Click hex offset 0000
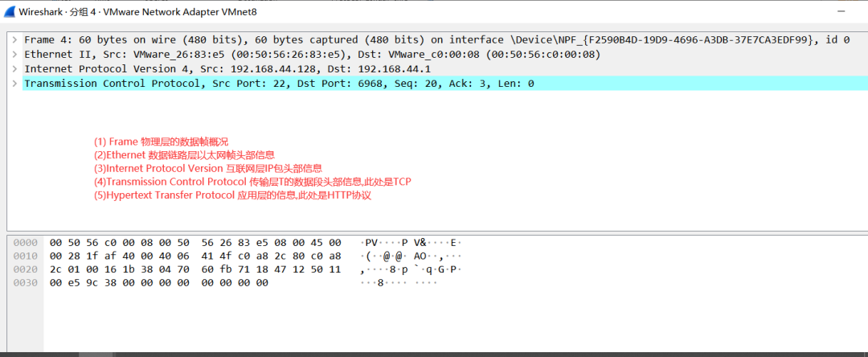The height and width of the screenshot is (357, 868). [26, 243]
